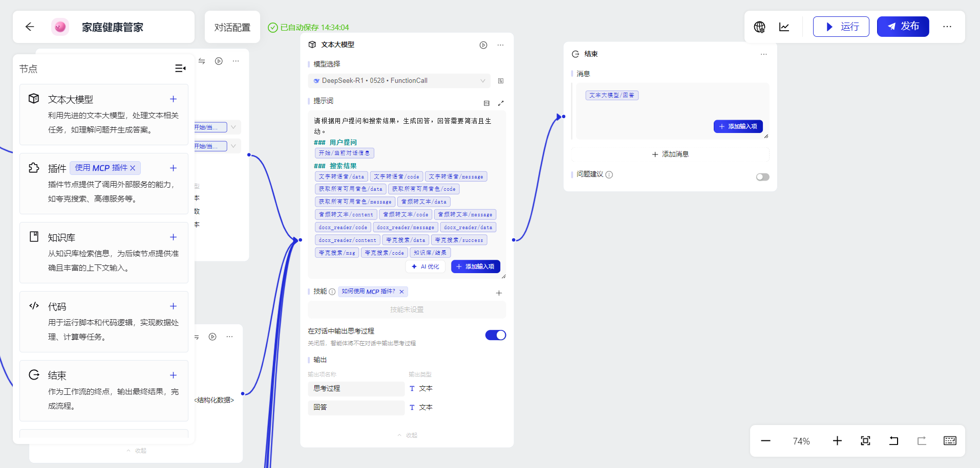The width and height of the screenshot is (980, 468).
Task: Redo the canvas action
Action: pos(922,441)
